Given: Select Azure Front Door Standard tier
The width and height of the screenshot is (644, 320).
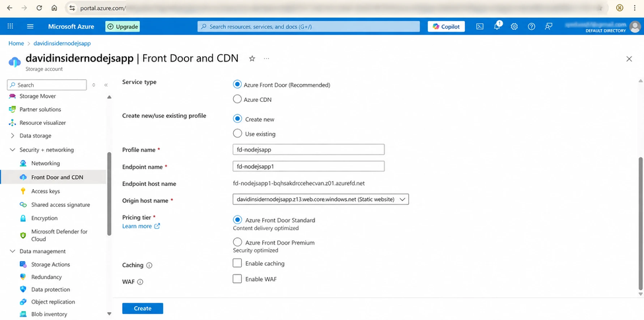Looking at the screenshot, I should click(237, 220).
